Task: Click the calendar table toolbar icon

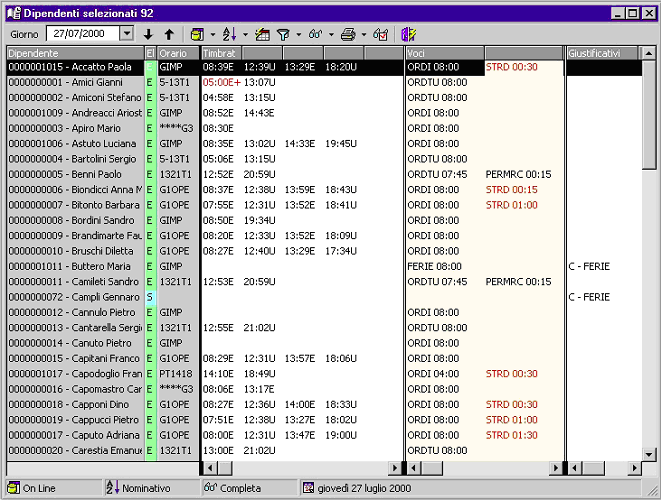Action: click(262, 34)
